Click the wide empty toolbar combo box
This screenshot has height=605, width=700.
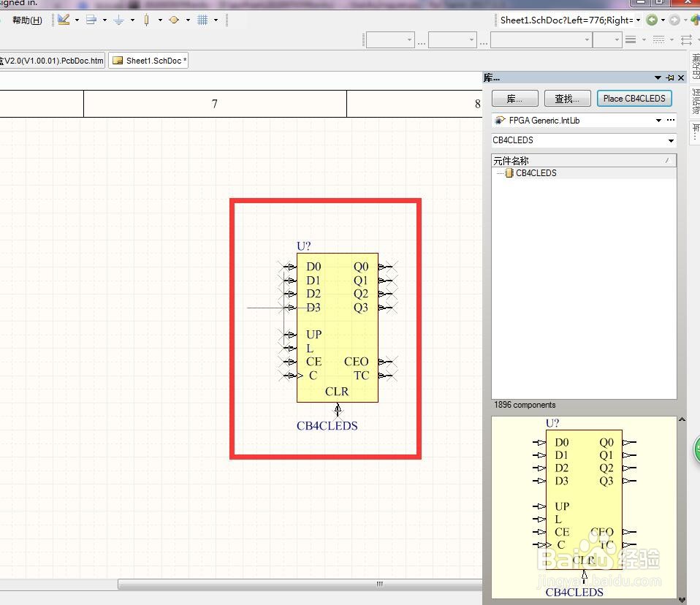tap(541, 39)
